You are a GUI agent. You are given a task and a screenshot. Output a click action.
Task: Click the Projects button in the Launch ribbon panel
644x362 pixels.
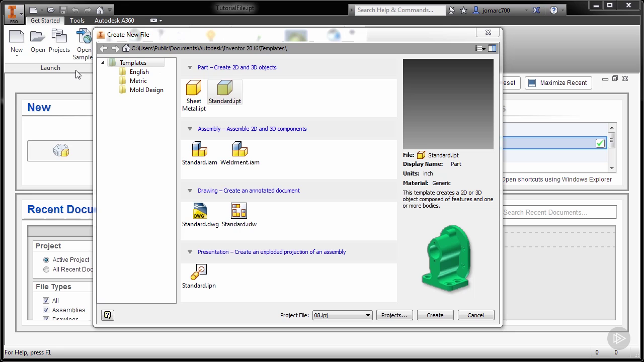(59, 42)
